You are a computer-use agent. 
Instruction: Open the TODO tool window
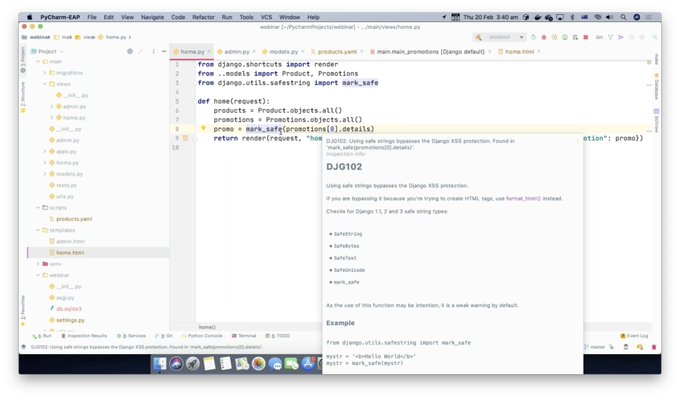(x=278, y=336)
